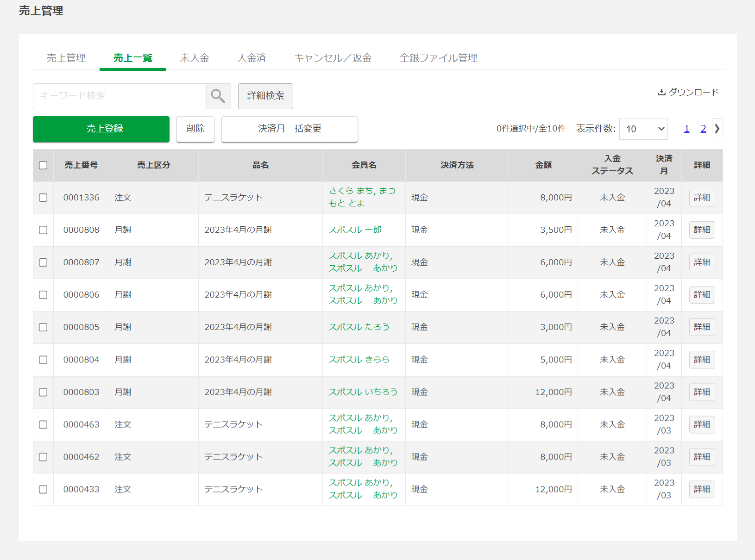The width and height of the screenshot is (755, 560).
Task: Open member link スポスル たろう
Action: (x=359, y=327)
